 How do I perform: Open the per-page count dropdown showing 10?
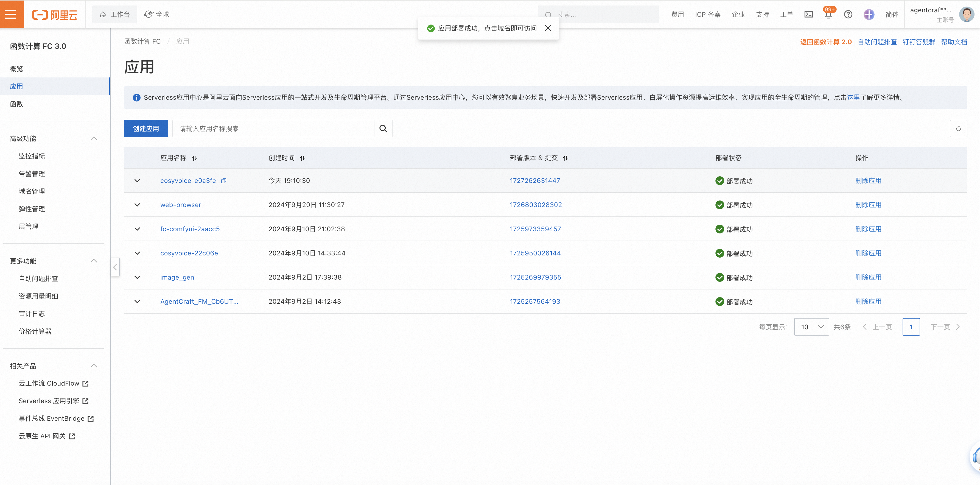tap(811, 327)
